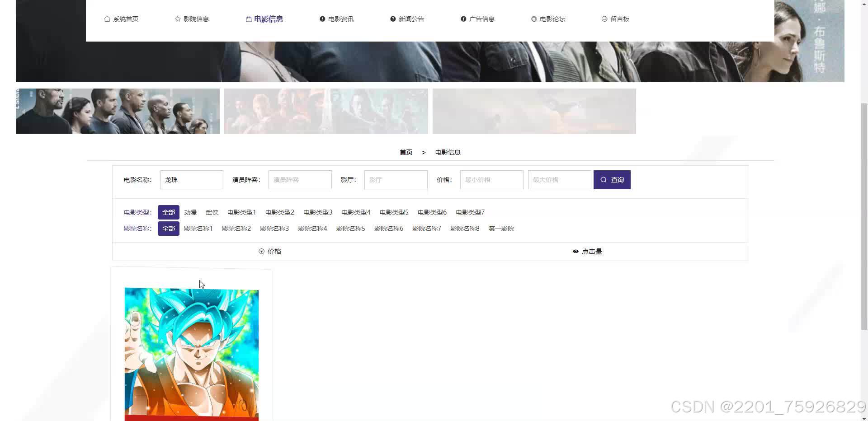Filter by 第一影院
This screenshot has width=868, height=421.
(x=501, y=229)
